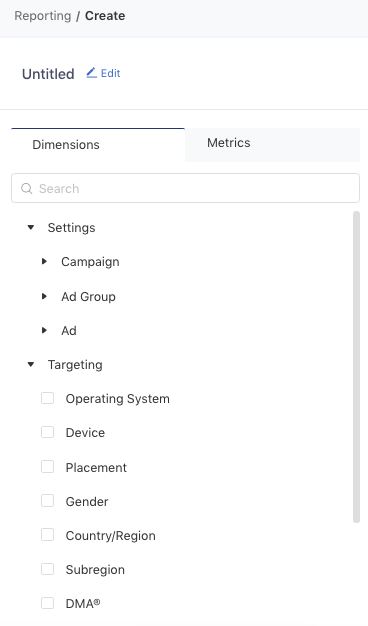Toggle the Country/Region checkbox

47,535
